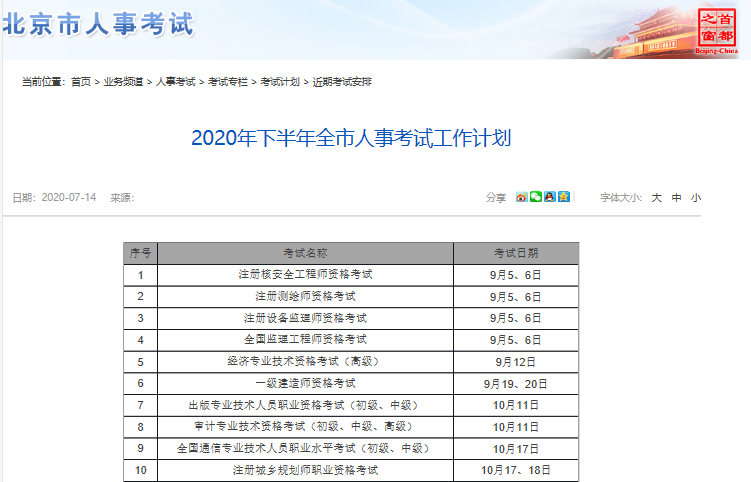Screen dimensions: 751x482
Task: Select 注册设备监理师资格考试 cell
Action: pos(306,318)
